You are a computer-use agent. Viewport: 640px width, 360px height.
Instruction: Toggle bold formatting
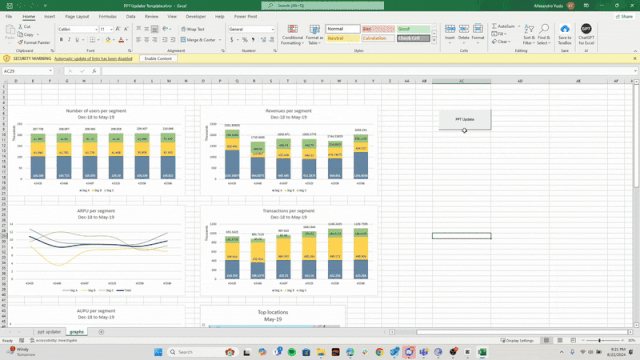[x=61, y=40]
